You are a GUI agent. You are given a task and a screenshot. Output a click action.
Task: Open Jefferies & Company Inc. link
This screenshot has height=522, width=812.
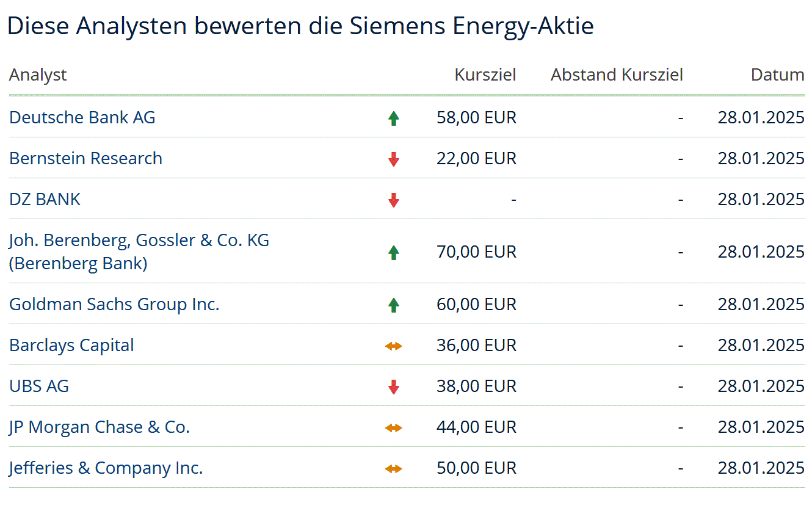coord(106,468)
